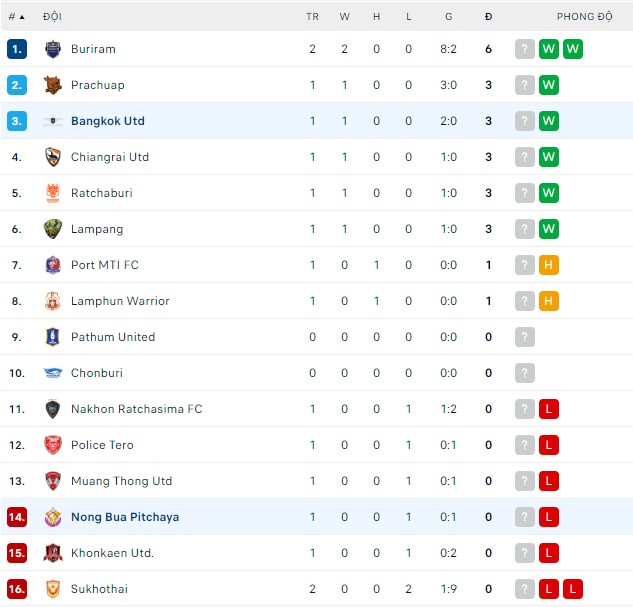The height and width of the screenshot is (607, 633).
Task: Sort standings by Đ points column
Action: tap(488, 17)
